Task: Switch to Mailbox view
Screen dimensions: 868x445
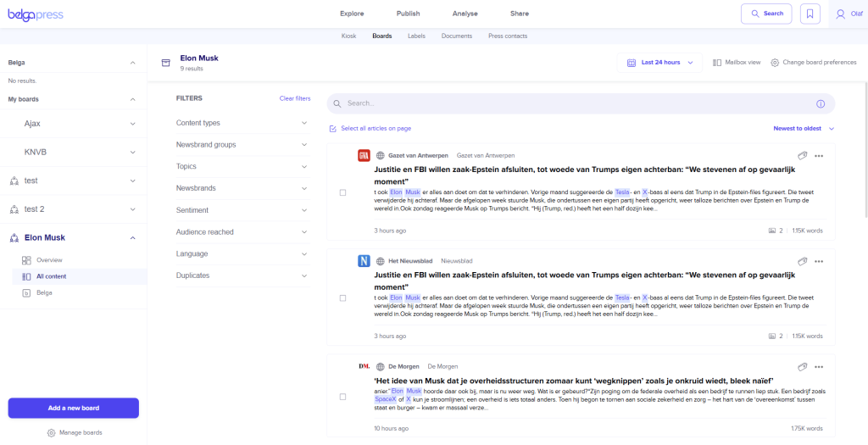Action: (736, 63)
